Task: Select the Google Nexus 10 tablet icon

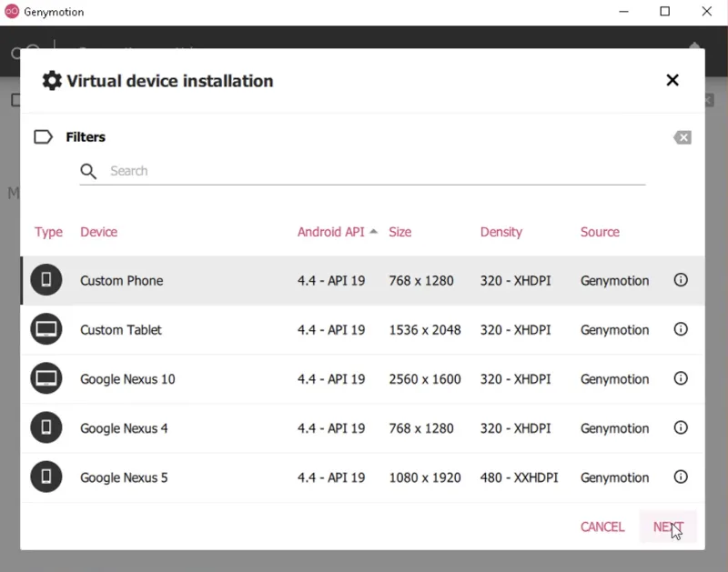Action: (46, 378)
